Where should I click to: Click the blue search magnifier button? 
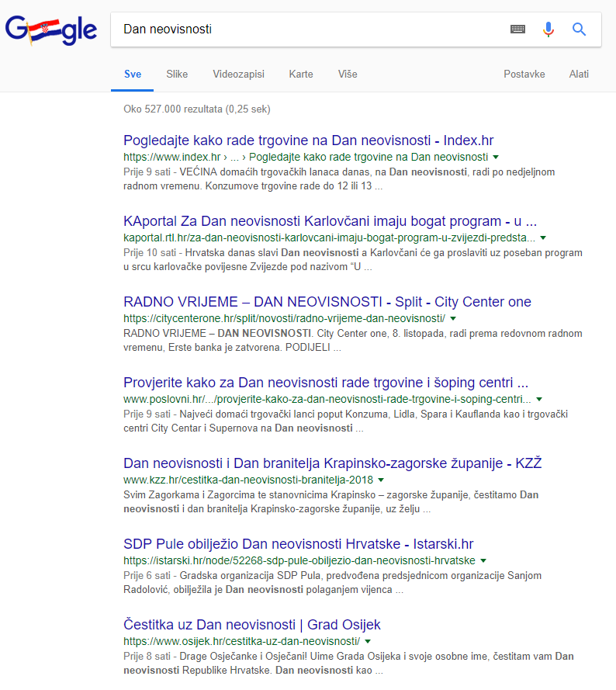pyautogui.click(x=579, y=29)
